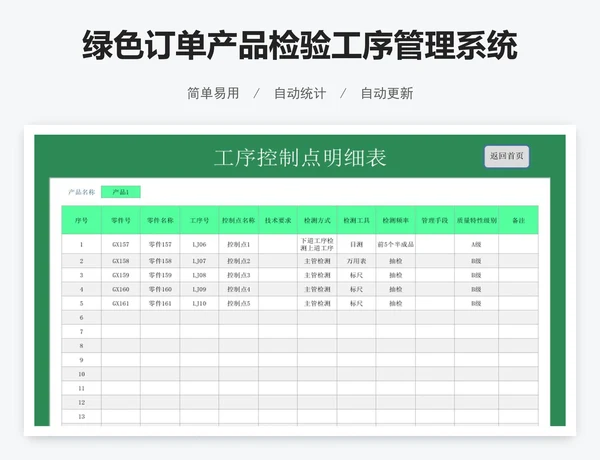Select cell 零件158
The image size is (600, 460).
pos(160,261)
